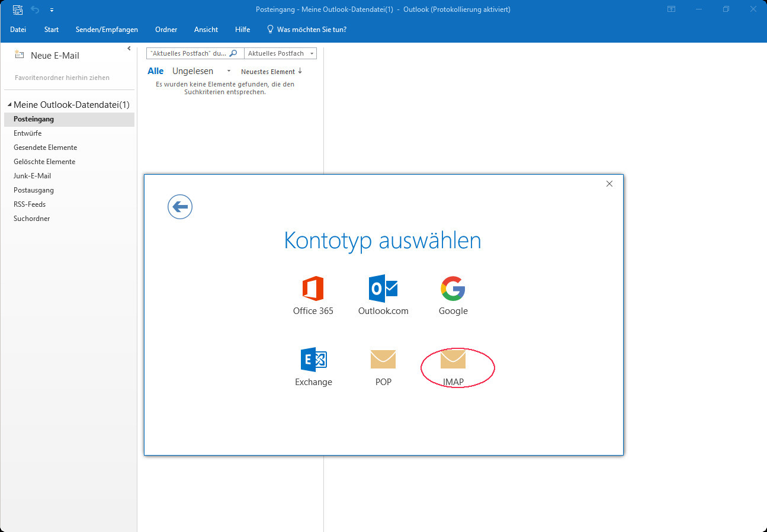
Task: Collapse the folder pane with the chevron
Action: [129, 49]
